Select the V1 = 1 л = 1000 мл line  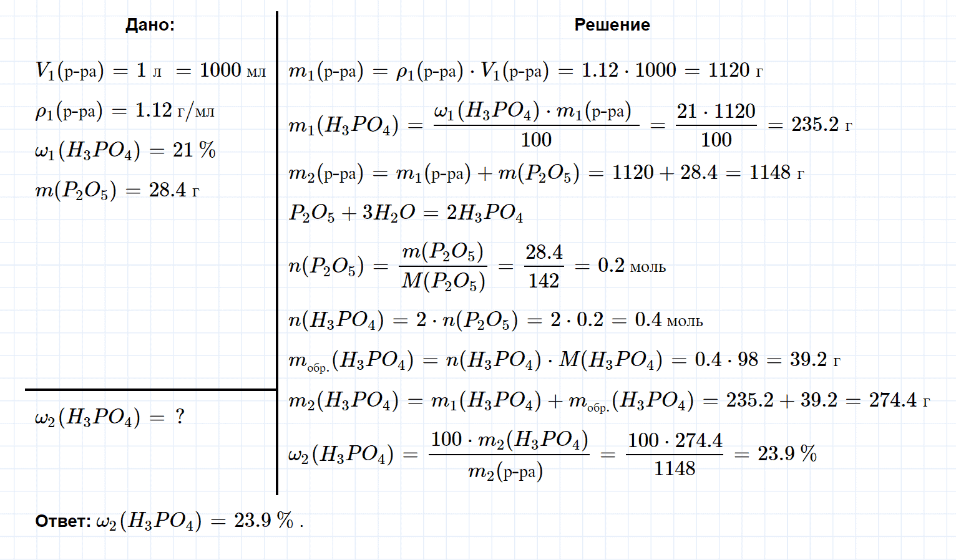point(150,70)
